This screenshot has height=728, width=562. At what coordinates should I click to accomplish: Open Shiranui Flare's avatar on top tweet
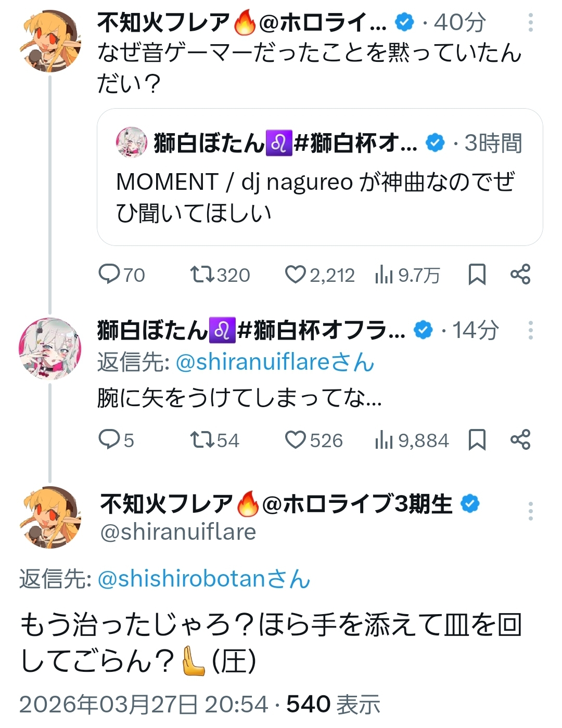point(50,41)
